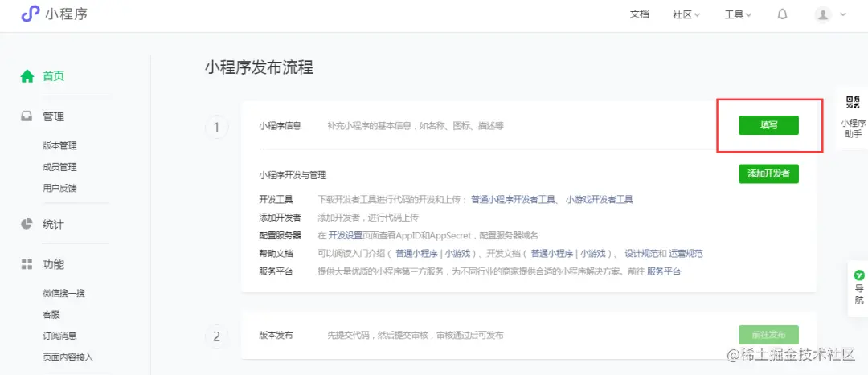Viewport: 868px width, 375px height.
Task: Open the notification bell
Action: (782, 14)
